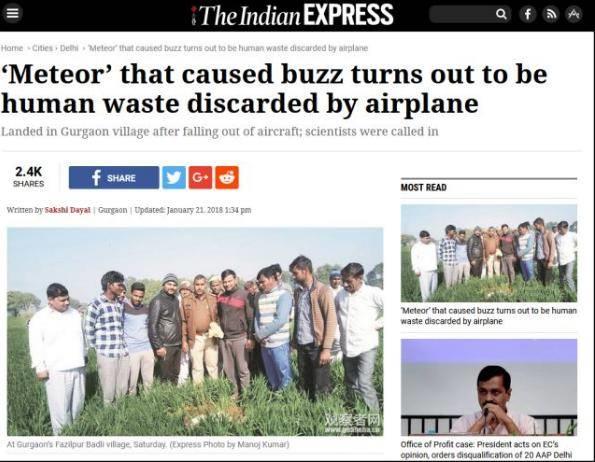Click the Facebook SHARE button
595x462 pixels.
tap(114, 177)
